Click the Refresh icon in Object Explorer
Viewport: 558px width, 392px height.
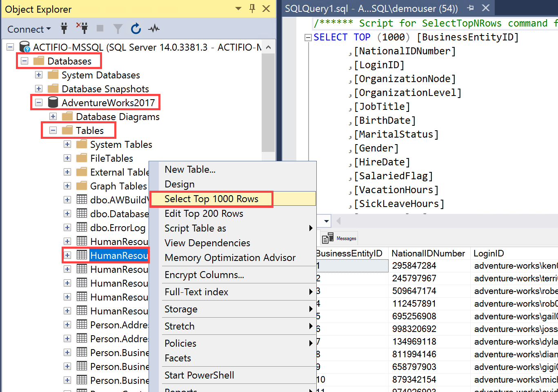click(x=136, y=29)
